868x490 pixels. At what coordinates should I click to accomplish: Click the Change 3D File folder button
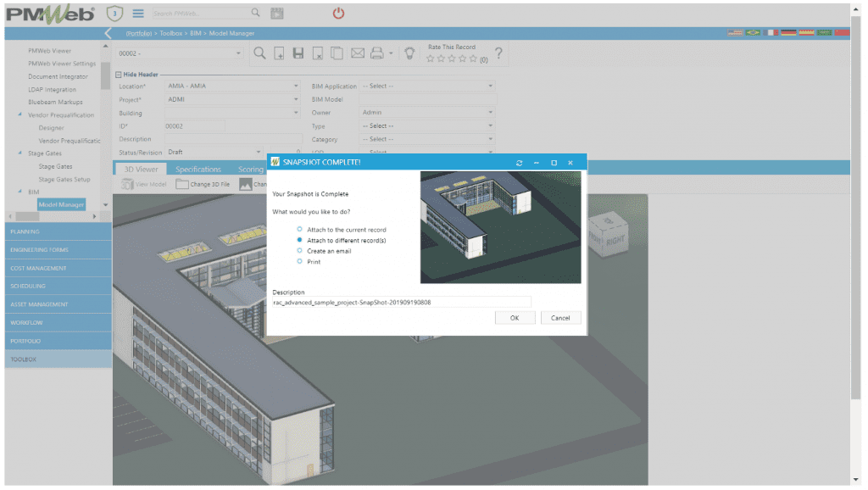click(x=203, y=184)
